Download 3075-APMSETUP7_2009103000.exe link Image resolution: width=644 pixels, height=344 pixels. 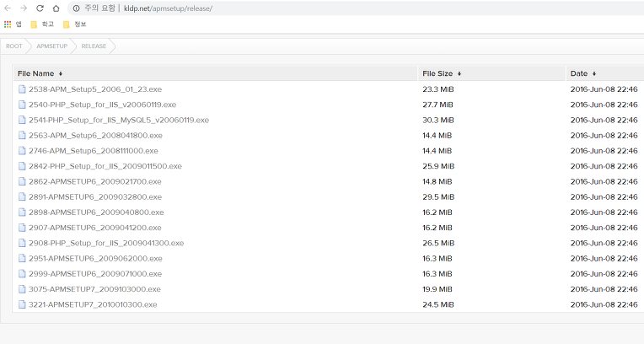(x=94, y=289)
